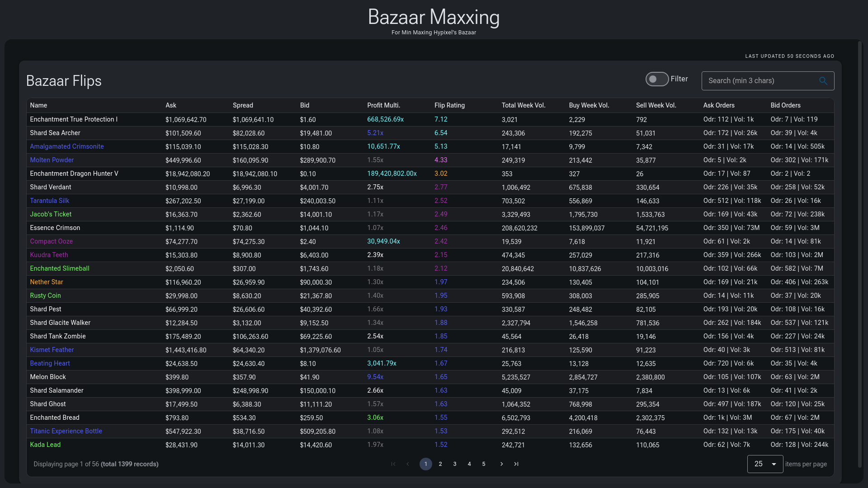Sort by Buy Week Vol. header
Image resolution: width=868 pixels, height=488 pixels.
[x=589, y=105]
